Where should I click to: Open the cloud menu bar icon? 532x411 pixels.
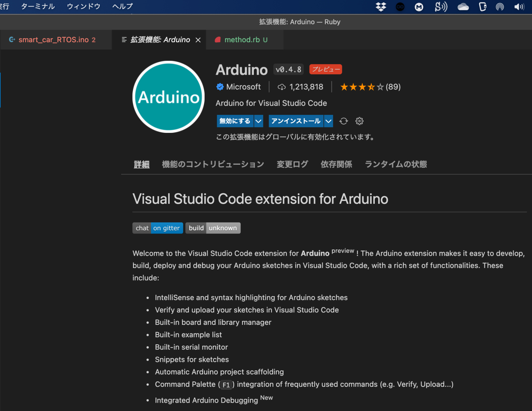pos(463,7)
